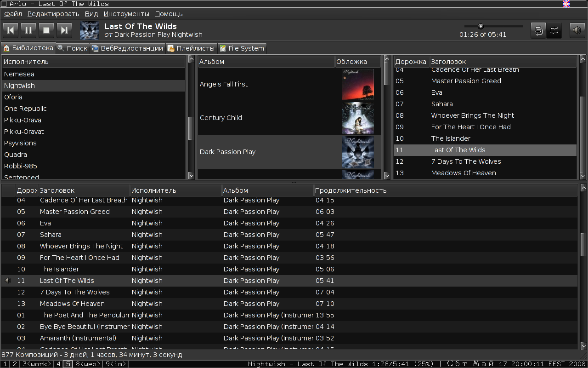Select track The Islander in library pane
The height and width of the screenshot is (368, 588).
[x=485, y=138]
